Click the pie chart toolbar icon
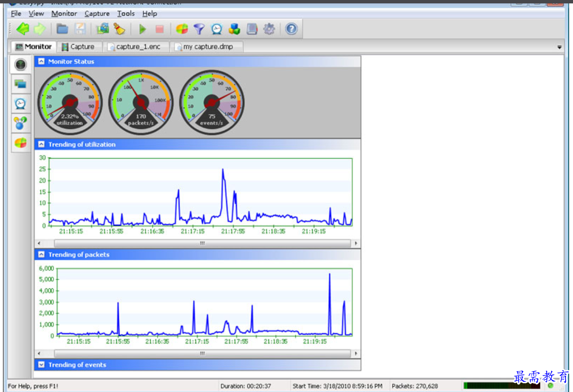573x392 pixels. [x=181, y=29]
